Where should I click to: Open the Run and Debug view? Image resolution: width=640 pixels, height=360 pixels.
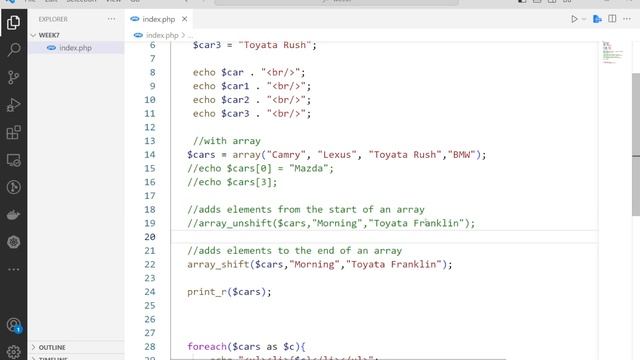13,105
